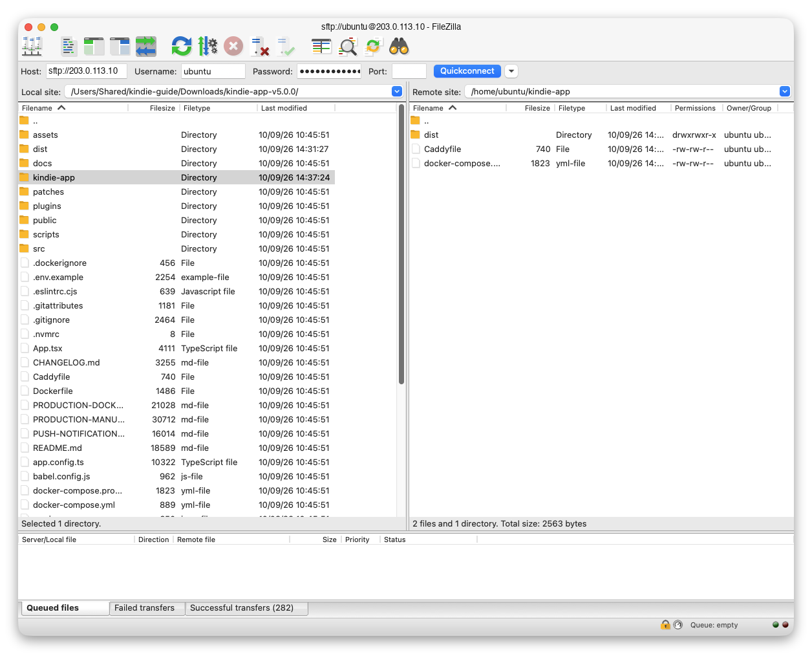This screenshot has width=812, height=654.
Task: Select .env.example file in local list
Action: 176,277
